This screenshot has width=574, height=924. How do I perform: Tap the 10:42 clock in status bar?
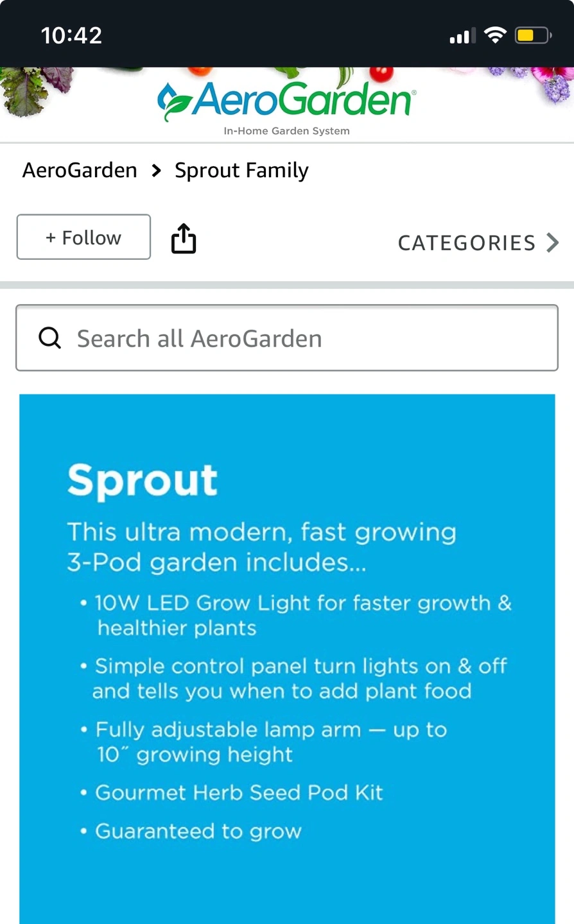(71, 35)
